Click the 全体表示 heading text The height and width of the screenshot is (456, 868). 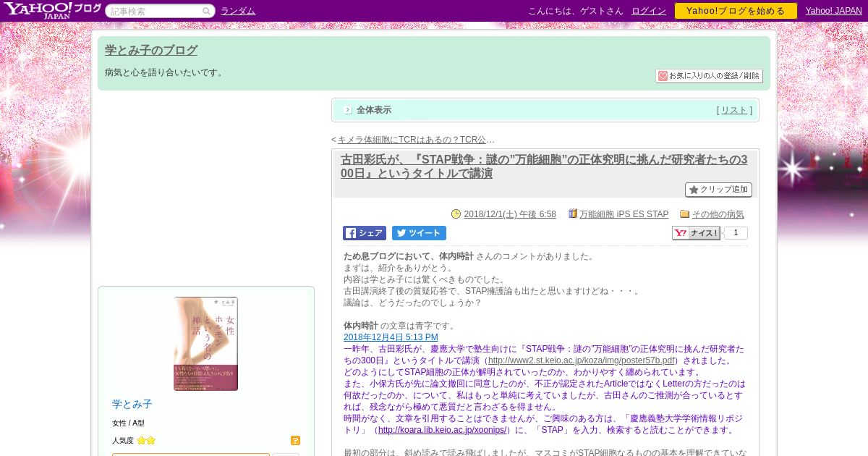click(x=374, y=110)
